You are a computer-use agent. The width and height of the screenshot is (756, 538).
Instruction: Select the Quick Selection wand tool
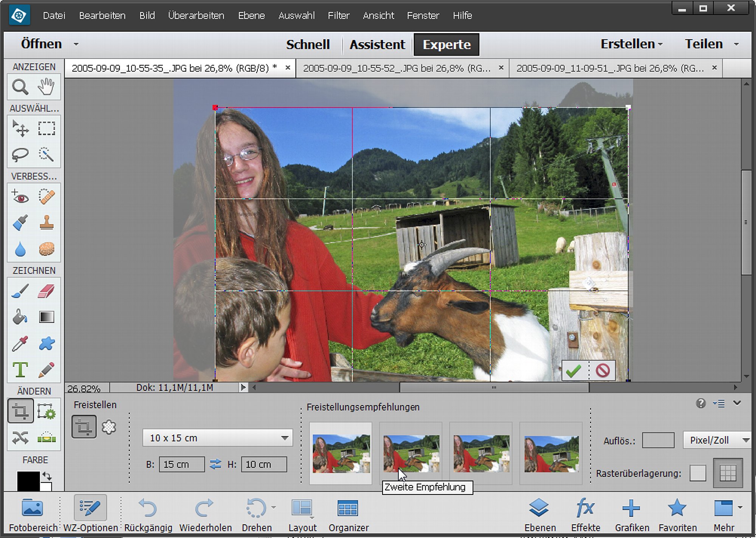click(46, 154)
